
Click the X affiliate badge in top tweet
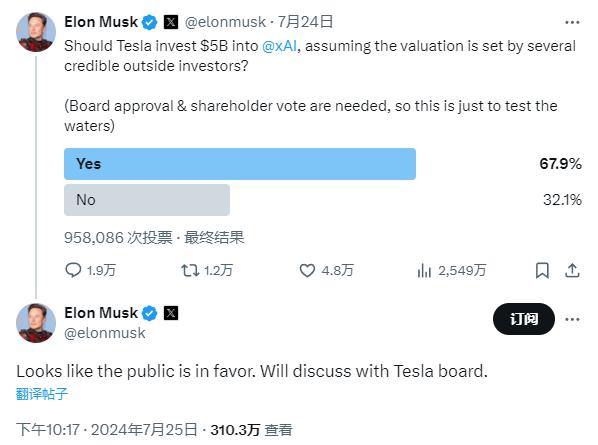click(x=171, y=22)
